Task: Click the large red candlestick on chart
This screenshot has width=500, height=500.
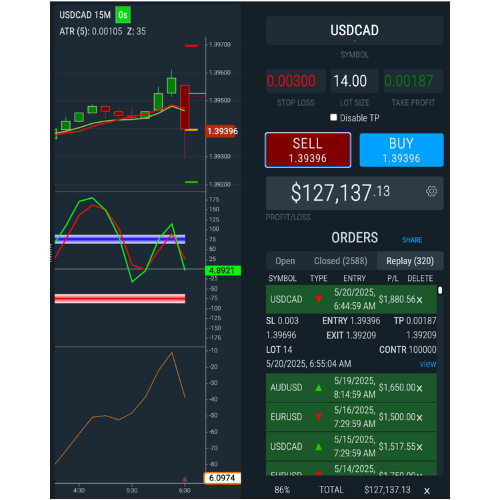Action: [185, 107]
